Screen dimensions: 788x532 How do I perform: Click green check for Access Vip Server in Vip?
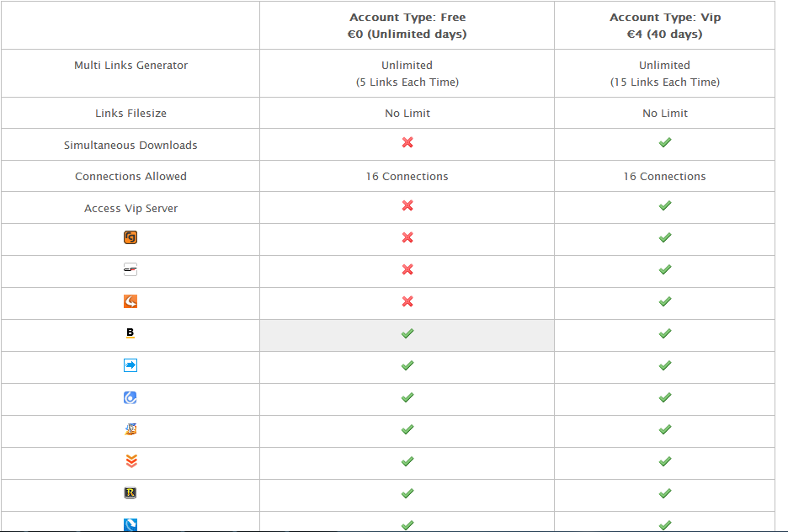click(x=665, y=205)
